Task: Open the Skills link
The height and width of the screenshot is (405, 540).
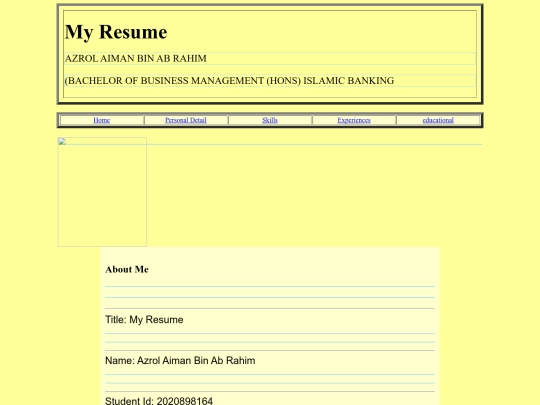Action: click(270, 120)
